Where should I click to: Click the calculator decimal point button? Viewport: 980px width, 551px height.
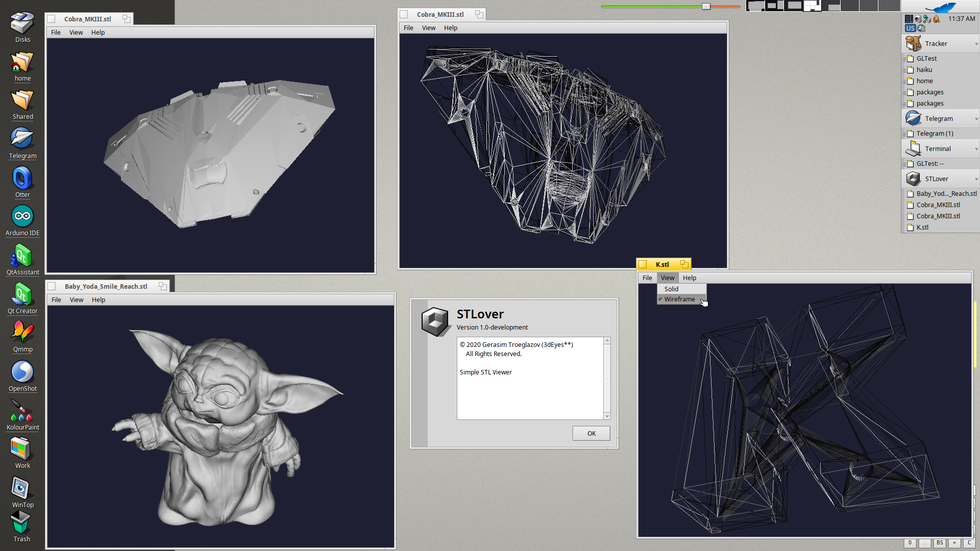(x=925, y=543)
